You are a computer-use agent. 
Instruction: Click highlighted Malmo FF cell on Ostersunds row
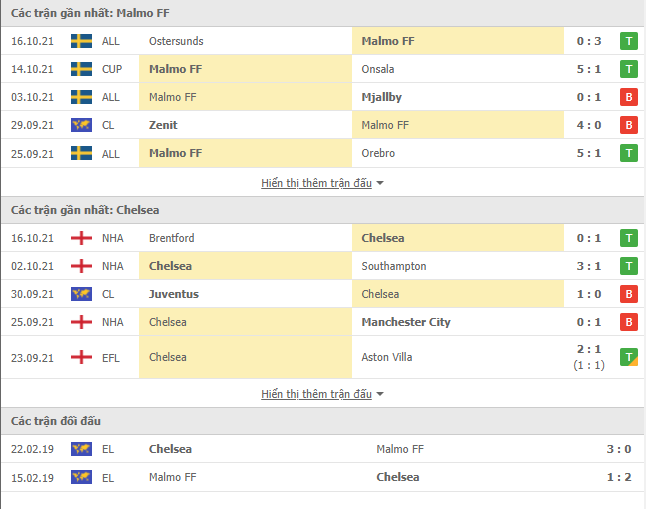pyautogui.click(x=458, y=41)
